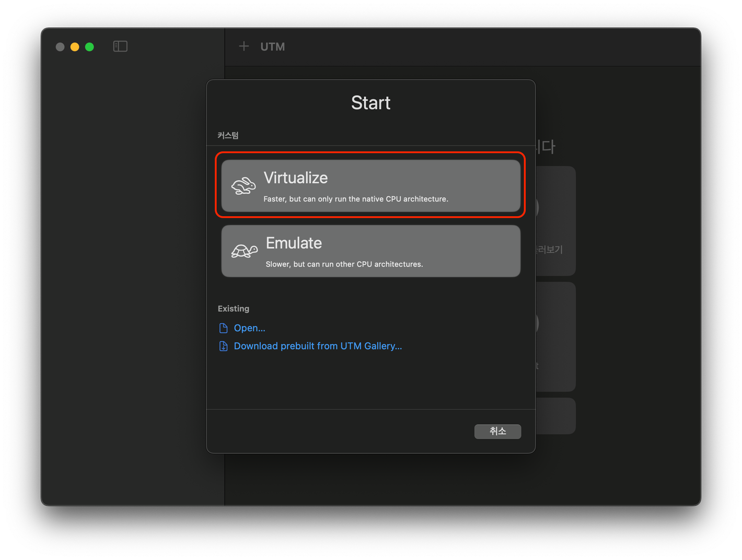Click the document icon next to Open...

[x=223, y=328]
